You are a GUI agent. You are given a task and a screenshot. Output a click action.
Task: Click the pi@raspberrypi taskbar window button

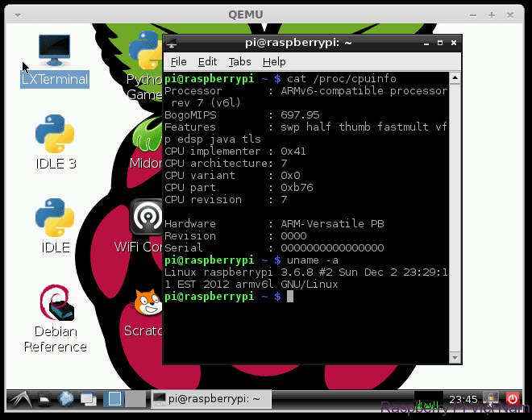tap(211, 398)
